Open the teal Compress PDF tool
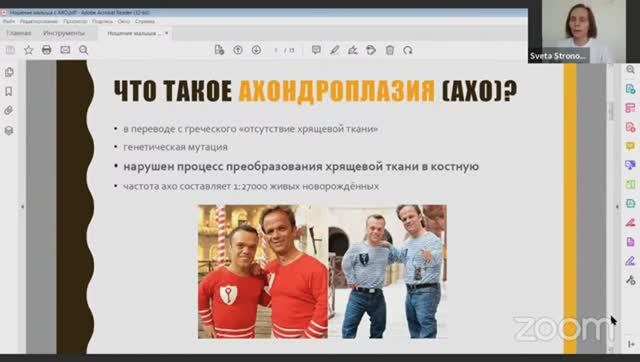 point(630,203)
